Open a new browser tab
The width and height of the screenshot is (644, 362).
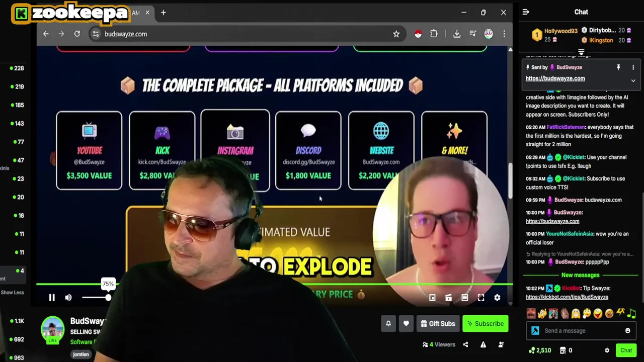pos(163,13)
